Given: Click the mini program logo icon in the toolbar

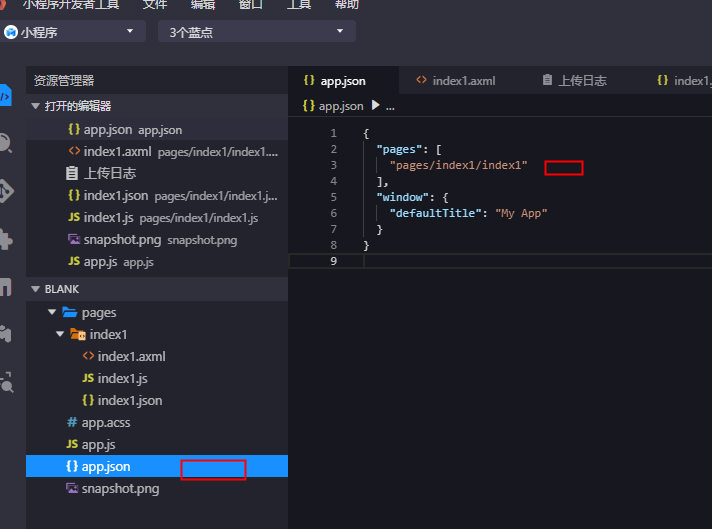Looking at the screenshot, I should (x=10, y=32).
